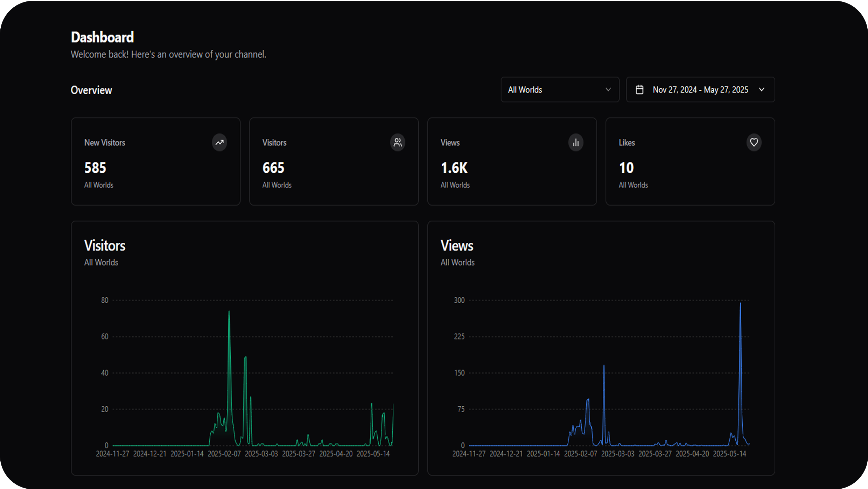Viewport: 868px width, 489px height.
Task: Click the calendar icon in date picker
Action: 639,90
